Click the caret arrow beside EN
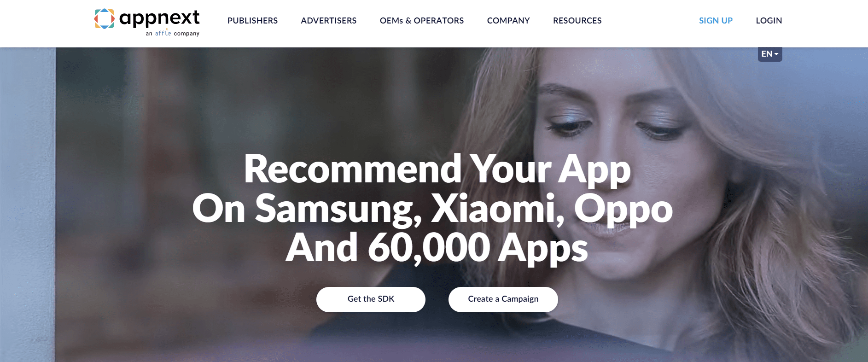 coord(776,54)
